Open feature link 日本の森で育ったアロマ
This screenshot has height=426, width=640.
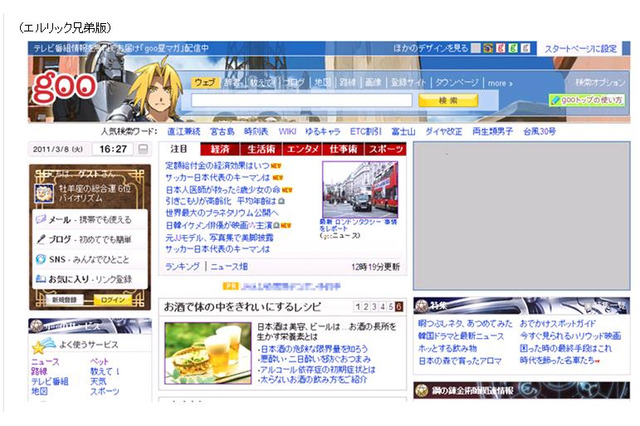(460, 361)
